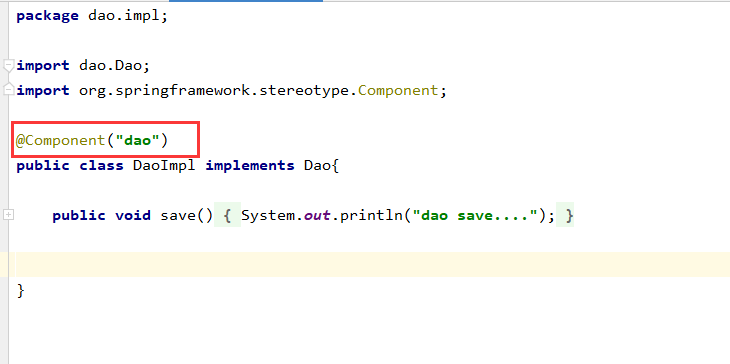
Task: Click 'println' method call
Action: (371, 216)
